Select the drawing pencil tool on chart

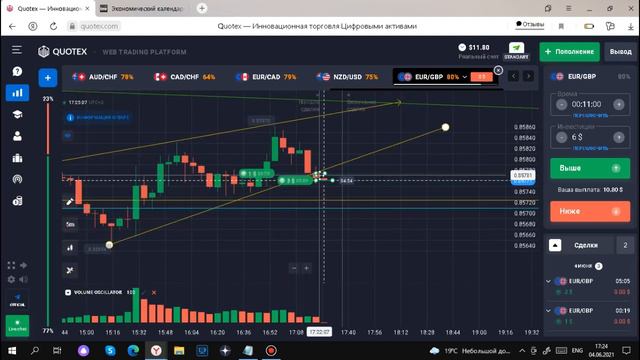(70, 202)
